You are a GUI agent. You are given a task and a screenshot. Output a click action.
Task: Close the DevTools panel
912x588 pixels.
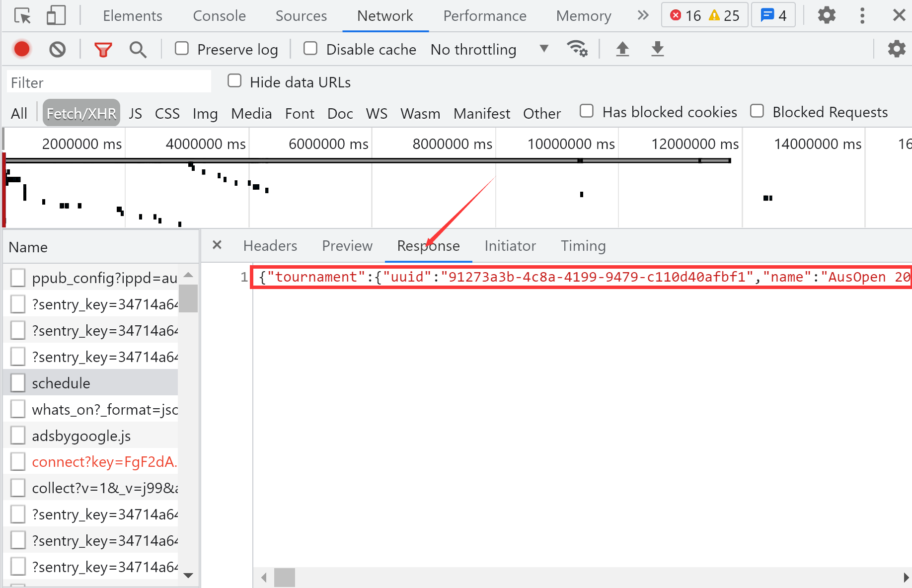click(899, 15)
